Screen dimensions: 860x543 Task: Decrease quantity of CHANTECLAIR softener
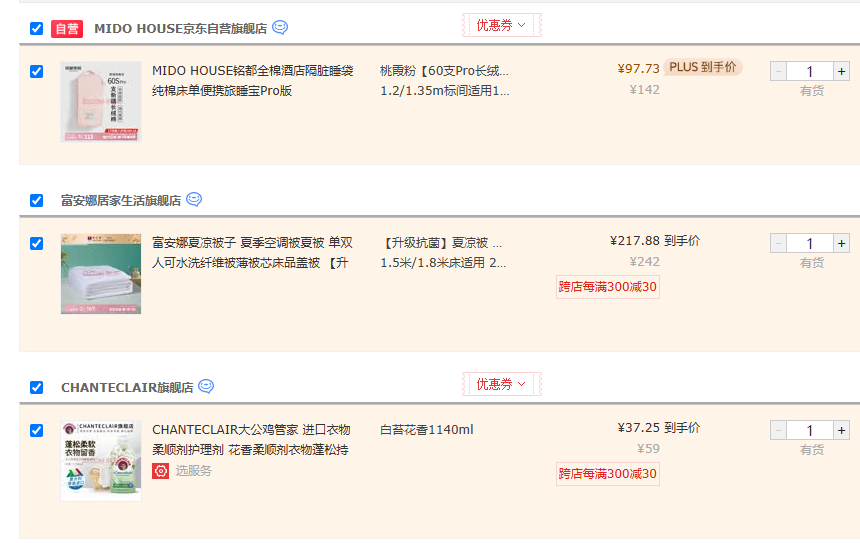coord(778,430)
